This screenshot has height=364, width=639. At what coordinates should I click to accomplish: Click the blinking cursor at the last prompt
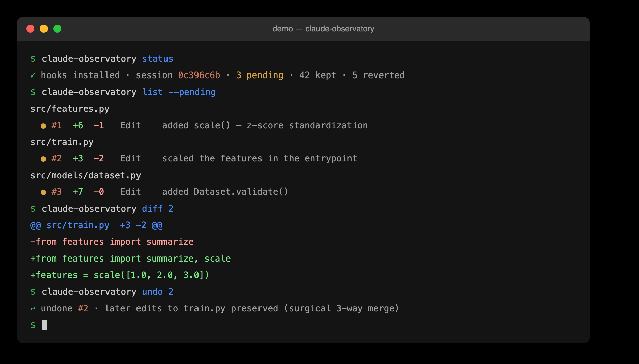point(44,325)
